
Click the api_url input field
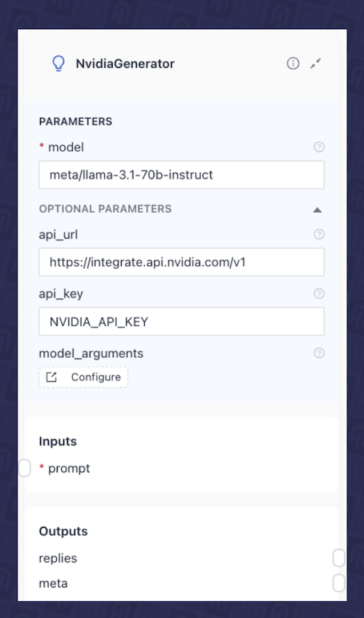point(181,262)
